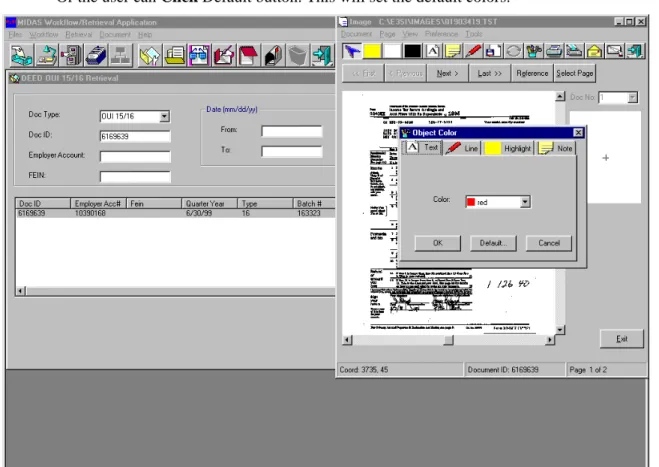
Task: Click the blue card-file box icon
Action: 96,55
